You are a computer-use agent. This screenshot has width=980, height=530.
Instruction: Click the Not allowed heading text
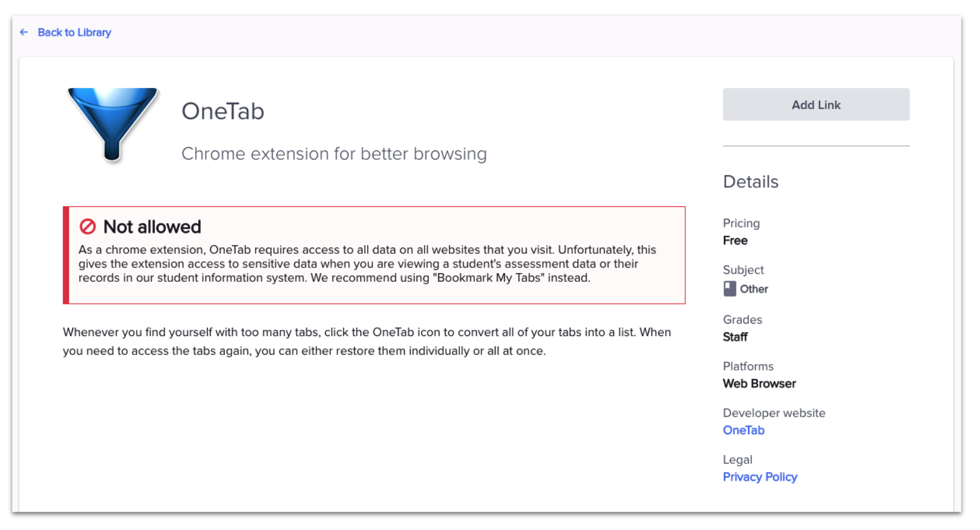click(x=152, y=227)
